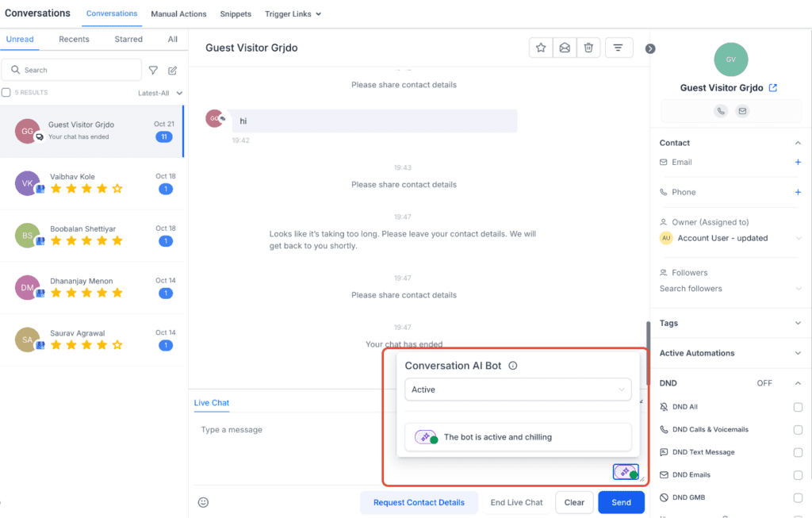Mark conversation as read via envelope icon
Viewport: 812px width, 518px height.
pyautogui.click(x=565, y=48)
